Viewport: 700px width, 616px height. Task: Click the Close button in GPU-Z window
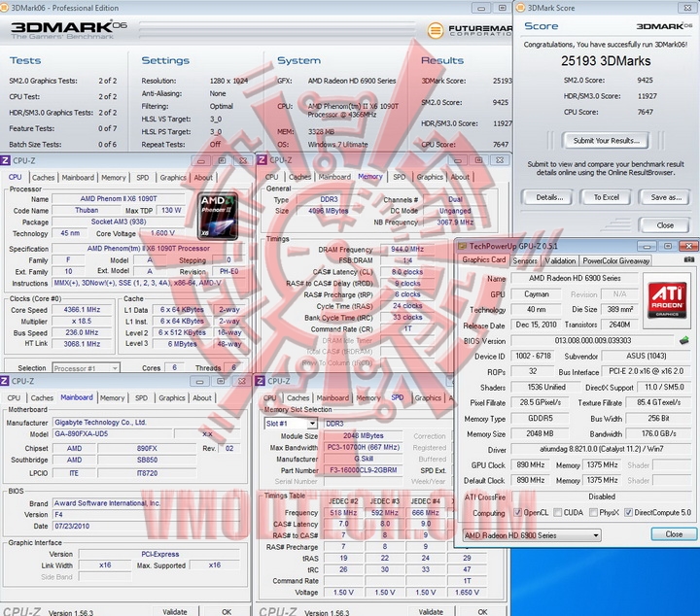(x=674, y=534)
